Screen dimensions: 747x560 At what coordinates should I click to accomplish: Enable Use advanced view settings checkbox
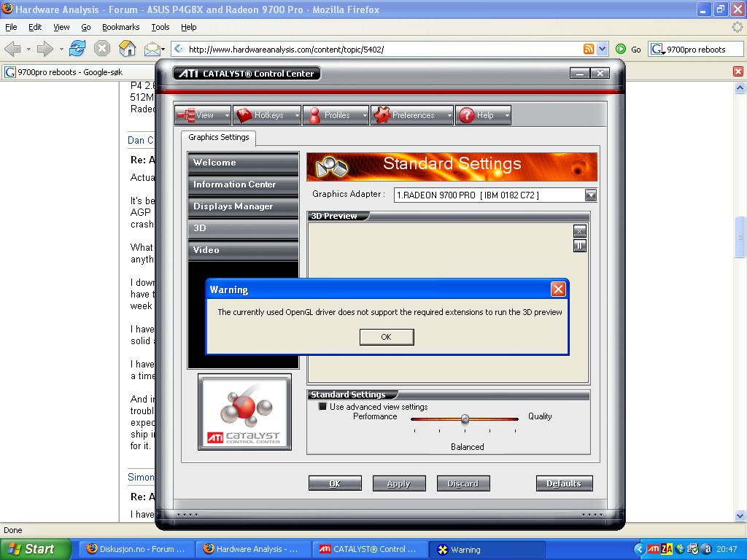point(322,406)
